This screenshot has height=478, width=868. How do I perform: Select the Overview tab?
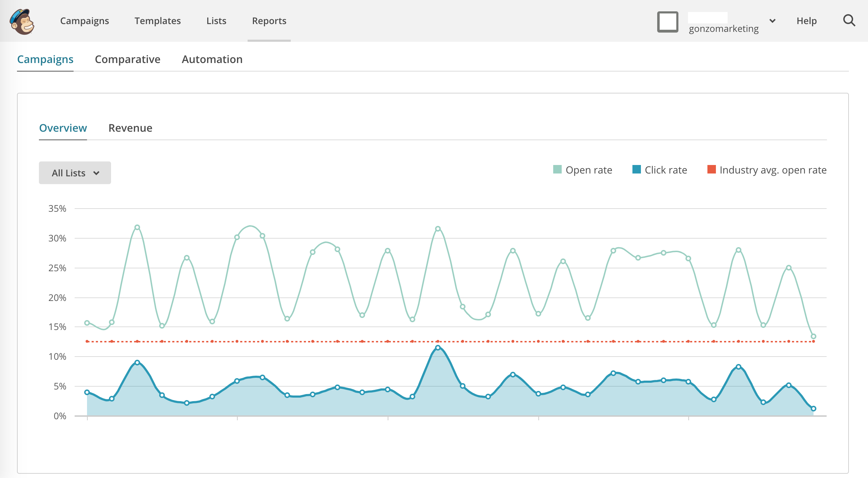click(62, 127)
